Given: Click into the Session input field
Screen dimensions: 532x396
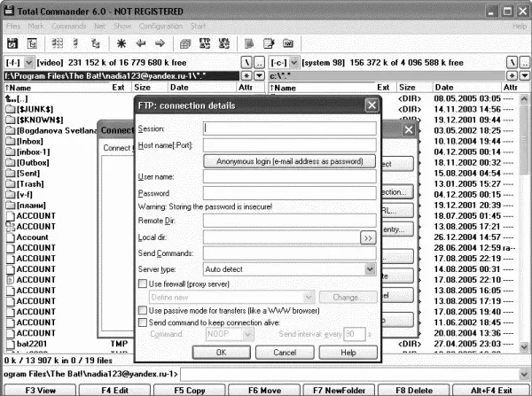Looking at the screenshot, I should pos(290,128).
